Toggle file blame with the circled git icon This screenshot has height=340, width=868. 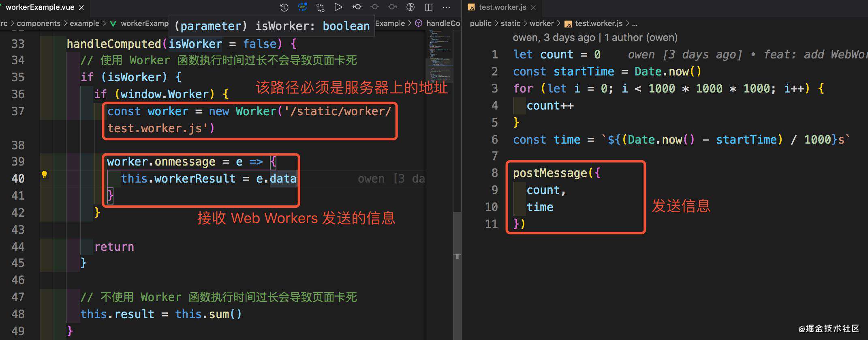tap(410, 7)
